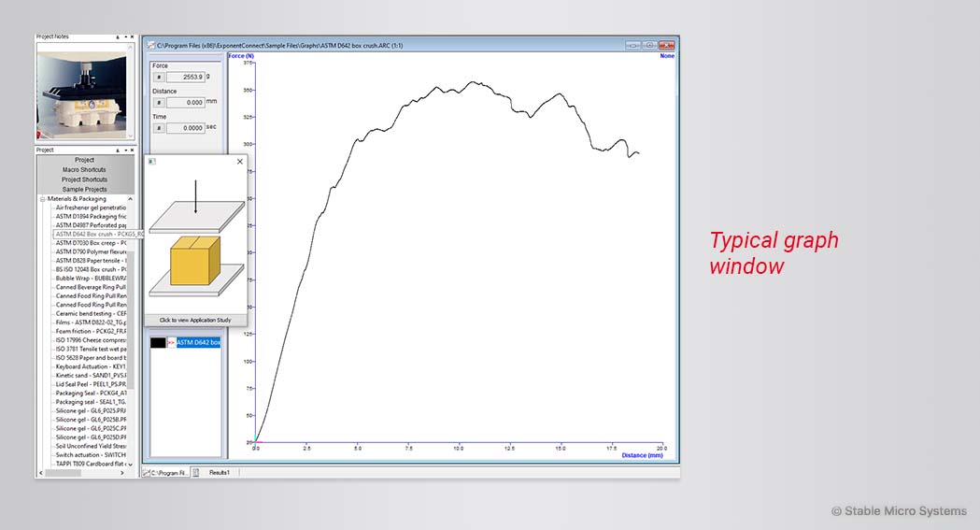Open BS ISO 12048 Box crush sample

tap(91, 269)
